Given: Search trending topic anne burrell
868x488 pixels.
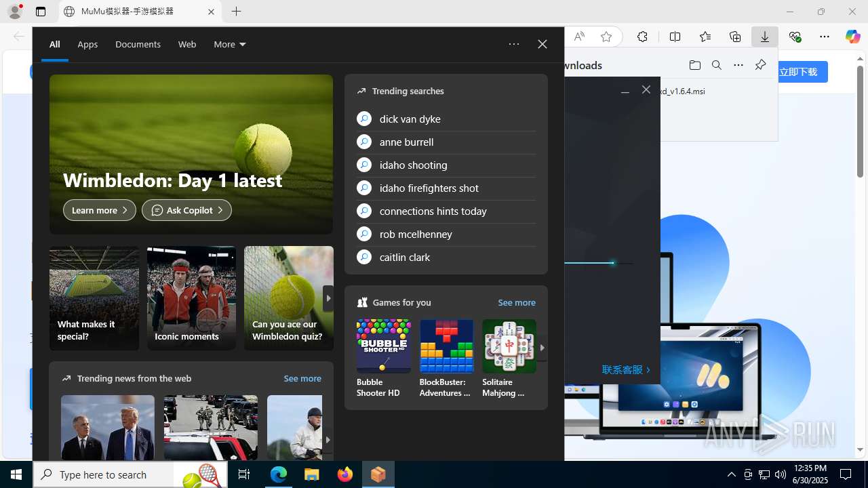Looking at the screenshot, I should tap(446, 142).
